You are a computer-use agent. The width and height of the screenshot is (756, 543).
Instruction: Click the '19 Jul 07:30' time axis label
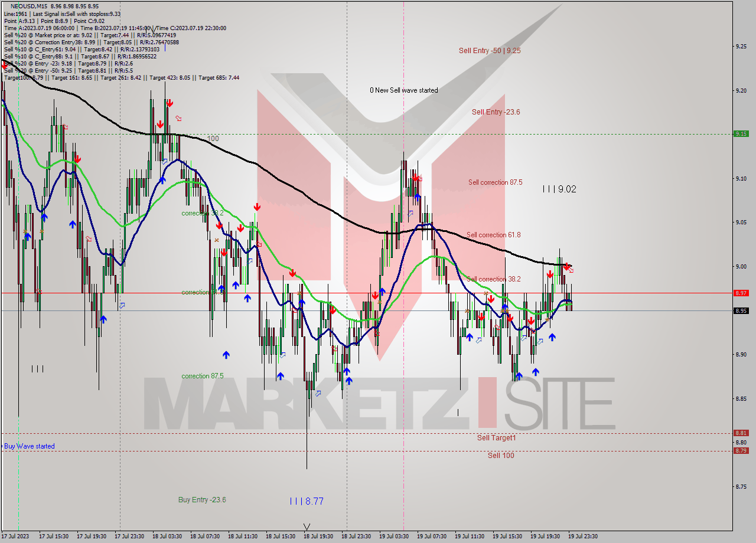point(432,537)
